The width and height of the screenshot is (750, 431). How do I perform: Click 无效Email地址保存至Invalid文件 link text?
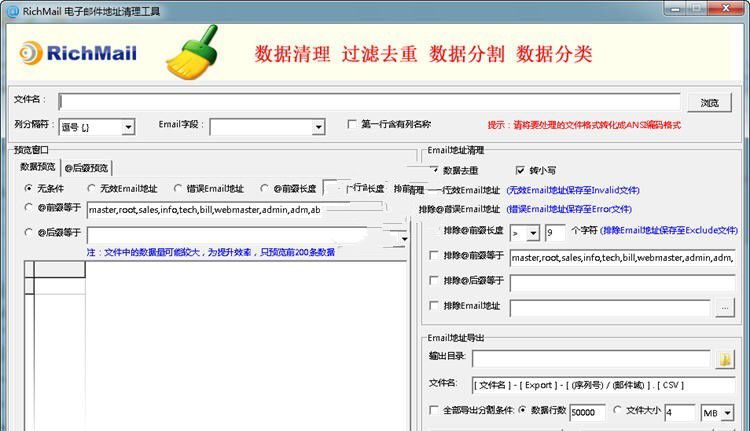point(573,190)
